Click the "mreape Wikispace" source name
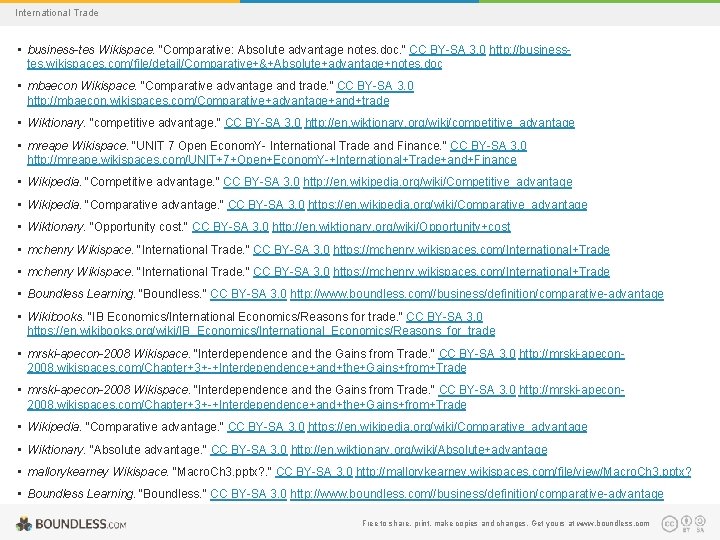Screen dimensions: 720x540 click(78, 146)
